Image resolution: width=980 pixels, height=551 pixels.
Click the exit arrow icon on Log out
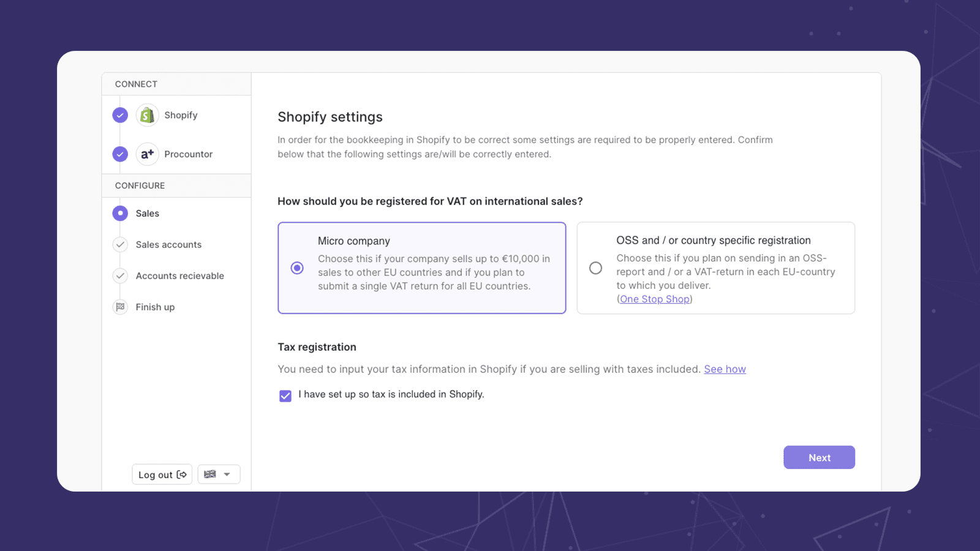coord(181,474)
